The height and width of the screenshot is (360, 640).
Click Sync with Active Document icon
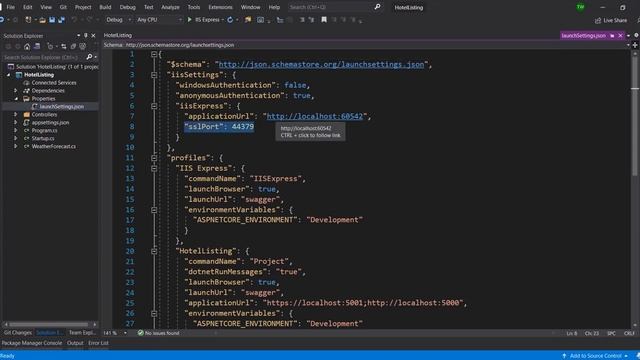click(64, 47)
